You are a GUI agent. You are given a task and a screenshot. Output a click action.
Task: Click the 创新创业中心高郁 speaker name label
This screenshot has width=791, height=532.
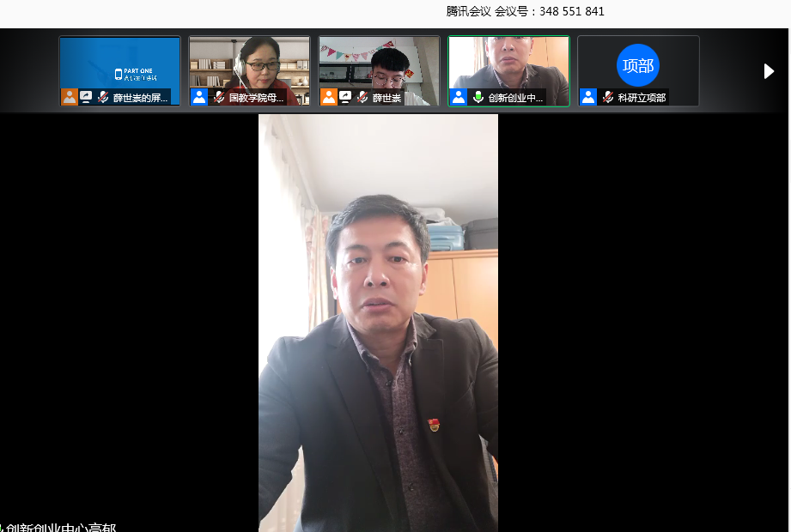[60, 526]
